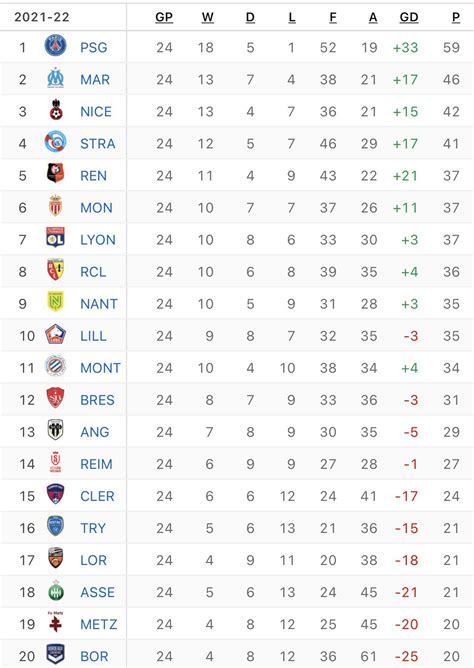Click the Marseille club logo
Screen dimensions: 474x668
(x=55, y=78)
